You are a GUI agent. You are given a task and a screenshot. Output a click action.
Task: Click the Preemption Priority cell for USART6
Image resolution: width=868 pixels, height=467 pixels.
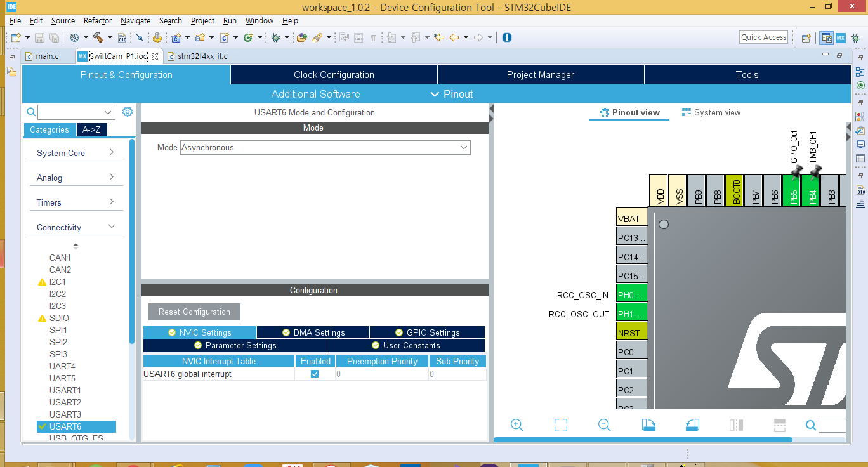click(x=382, y=374)
